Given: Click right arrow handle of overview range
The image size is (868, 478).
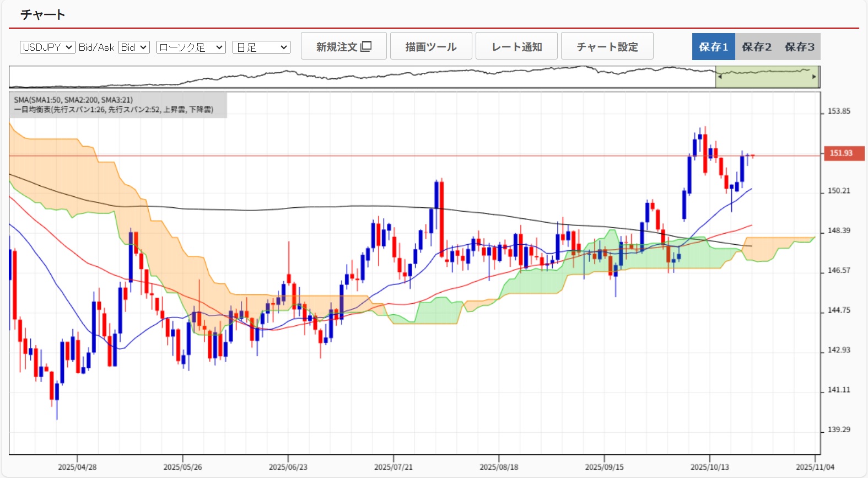Looking at the screenshot, I should point(814,77).
